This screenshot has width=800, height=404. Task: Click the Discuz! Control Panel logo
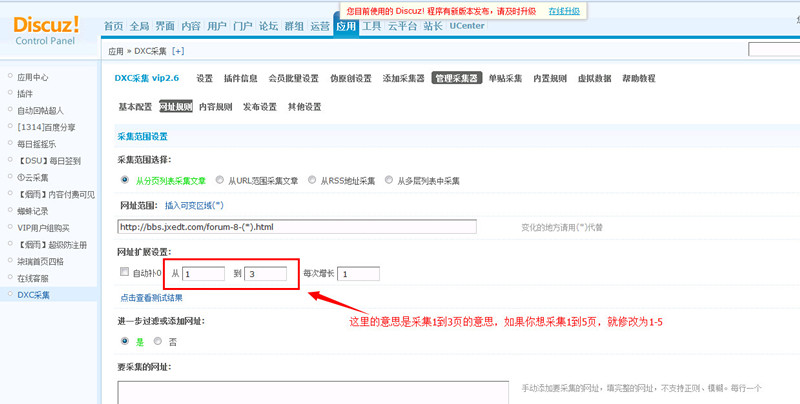tap(48, 25)
